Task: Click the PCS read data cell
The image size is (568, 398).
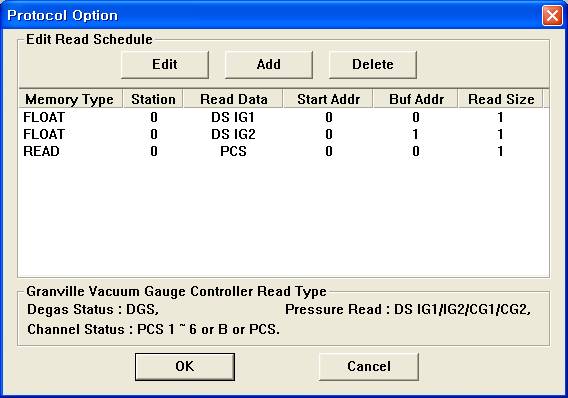Action: point(233,151)
